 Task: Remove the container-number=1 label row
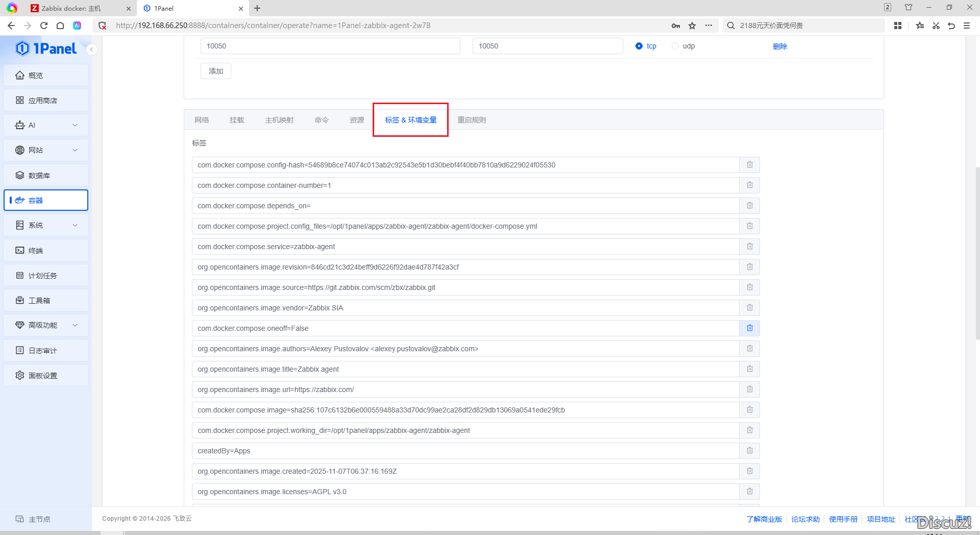point(749,185)
